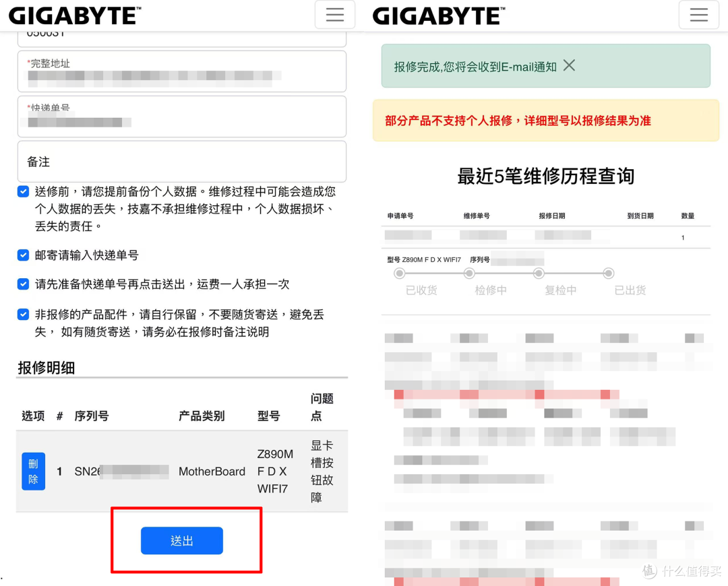Click the 报修明细 section heading
This screenshot has height=586, width=728.
pos(46,368)
